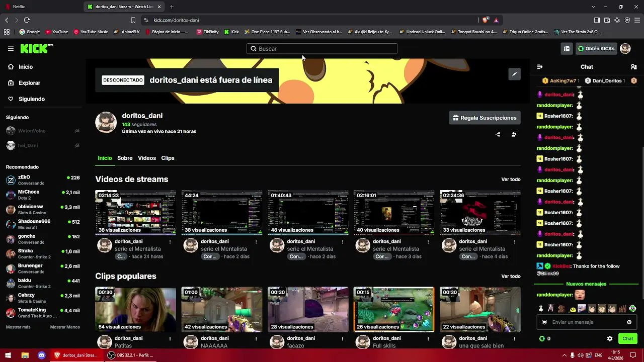Click Ver todo for Clips populares

(x=511, y=277)
